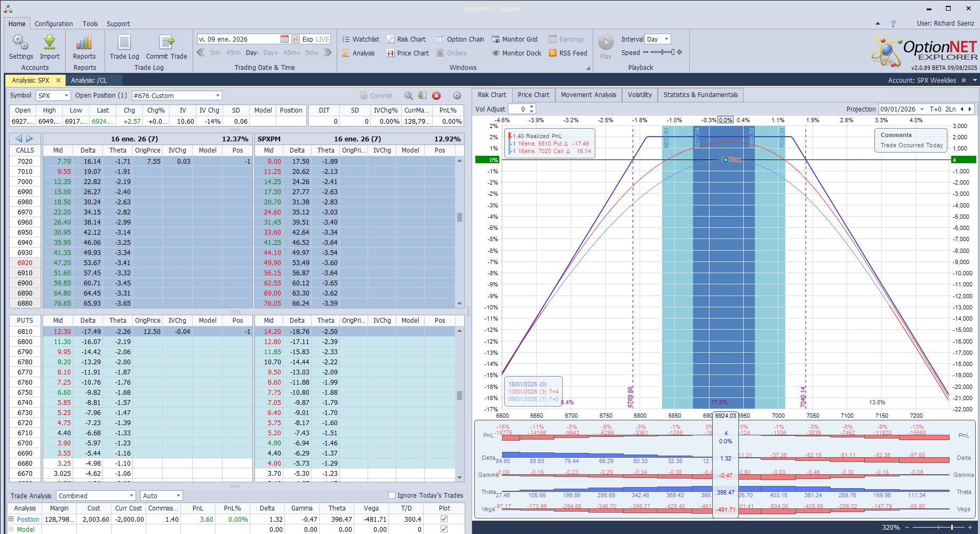Screen dimensions: 980x534
Task: Click the Commit Trade icon
Action: (x=166, y=43)
